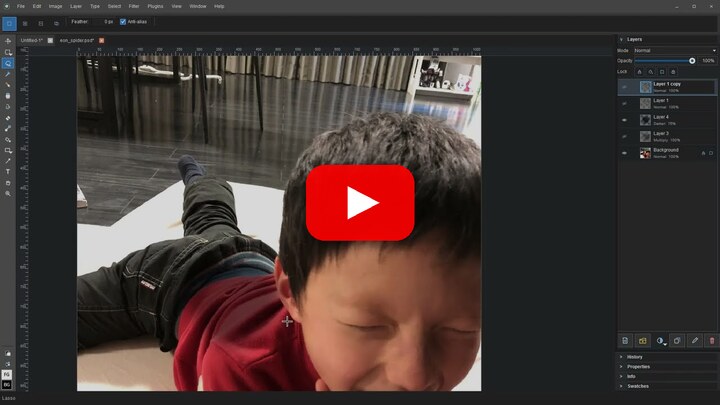Swap the foreground and background colors
This screenshot has height=405, width=720.
[8, 364]
